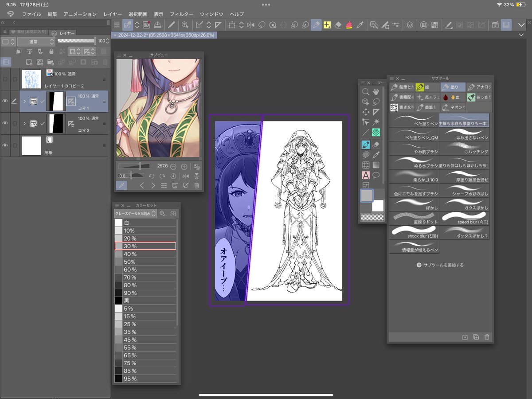Hide the コマ 1 layer
This screenshot has width=532, height=399.
[x=5, y=101]
